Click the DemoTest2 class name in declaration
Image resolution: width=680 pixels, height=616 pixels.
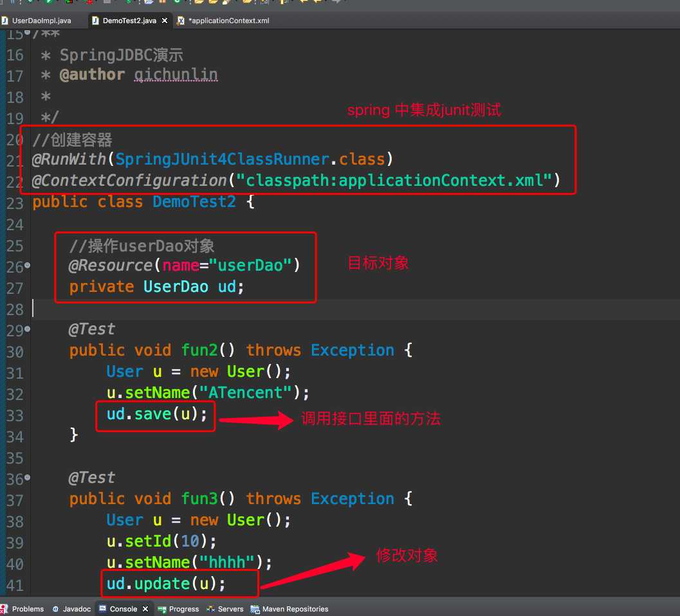pos(194,201)
